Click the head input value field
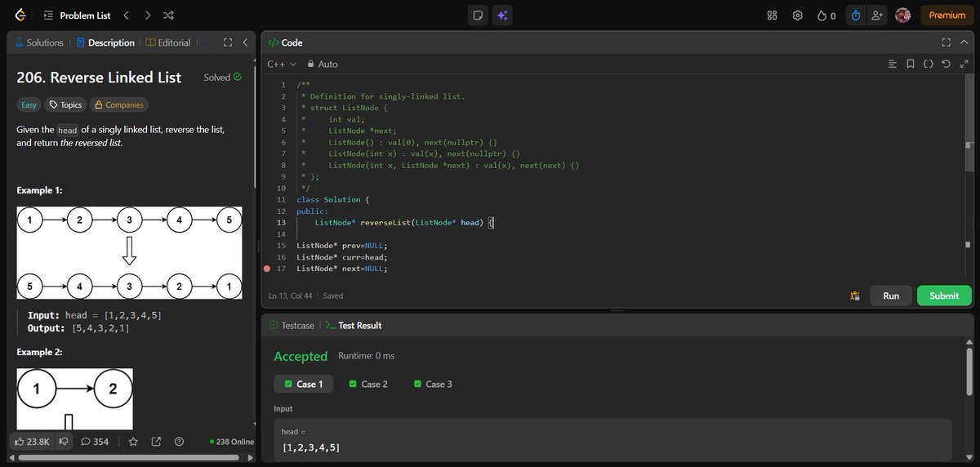Viewport: 980px width, 467px height. pyautogui.click(x=613, y=440)
